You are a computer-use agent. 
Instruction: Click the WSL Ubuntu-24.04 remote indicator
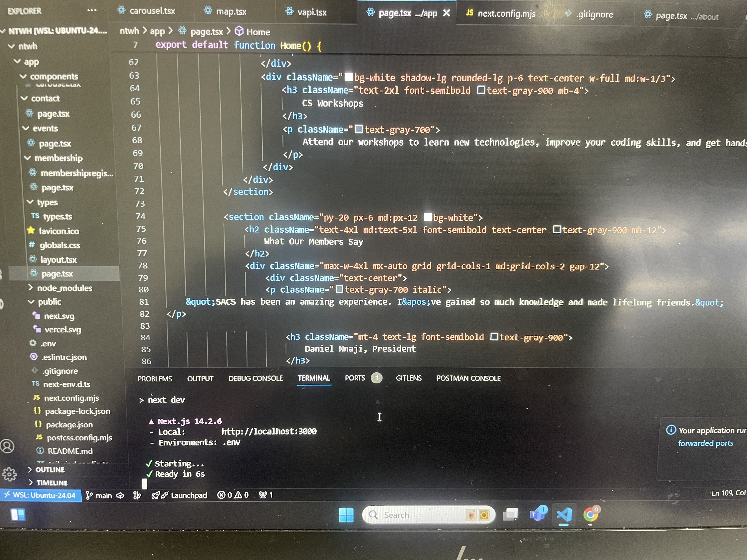pyautogui.click(x=41, y=495)
